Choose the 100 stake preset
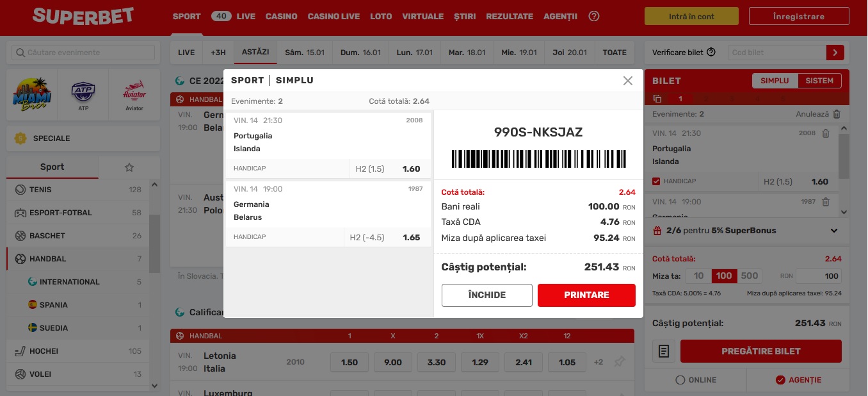The image size is (868, 396). [x=723, y=276]
